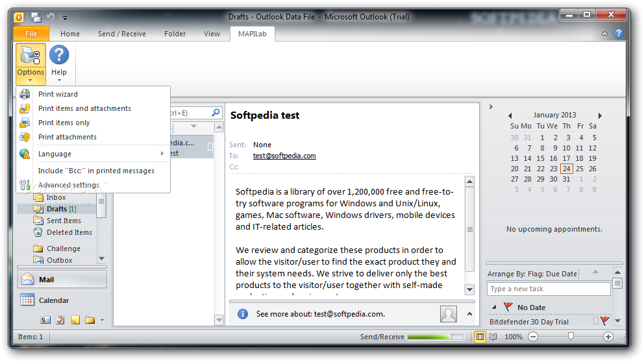Switch to Reading view in status bar
This screenshot has width=644, height=362.
point(493,337)
